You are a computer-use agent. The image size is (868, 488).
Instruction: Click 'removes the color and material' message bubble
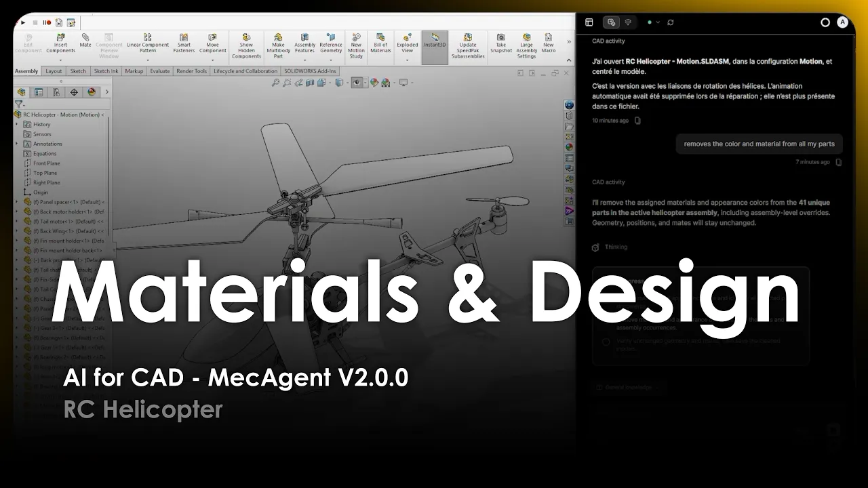759,144
